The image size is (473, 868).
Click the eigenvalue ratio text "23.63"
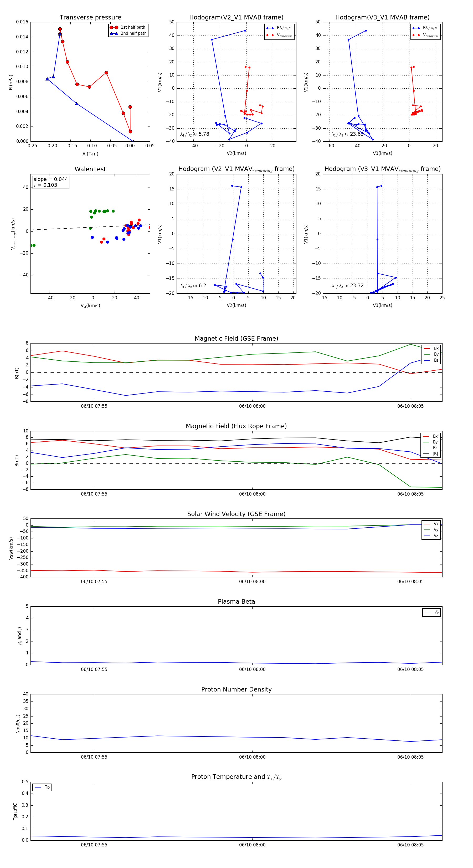[x=357, y=134]
